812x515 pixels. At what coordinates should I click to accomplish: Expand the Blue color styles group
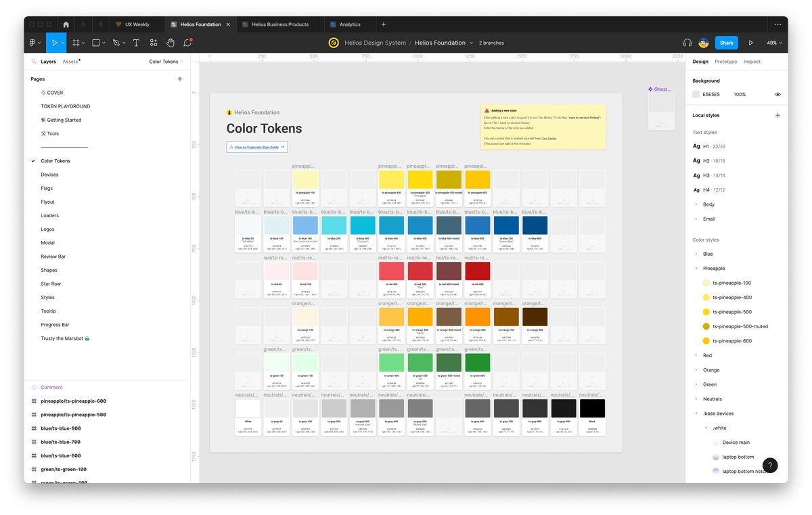tap(697, 254)
